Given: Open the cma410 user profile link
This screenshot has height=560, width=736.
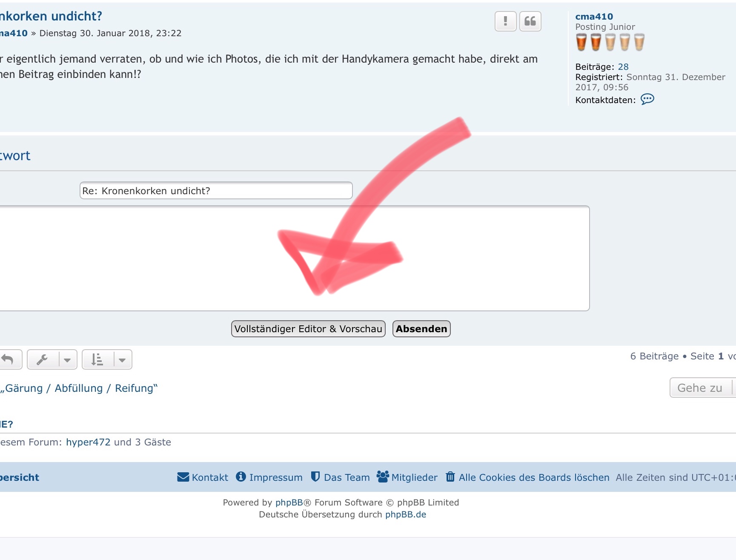Looking at the screenshot, I should click(x=594, y=17).
